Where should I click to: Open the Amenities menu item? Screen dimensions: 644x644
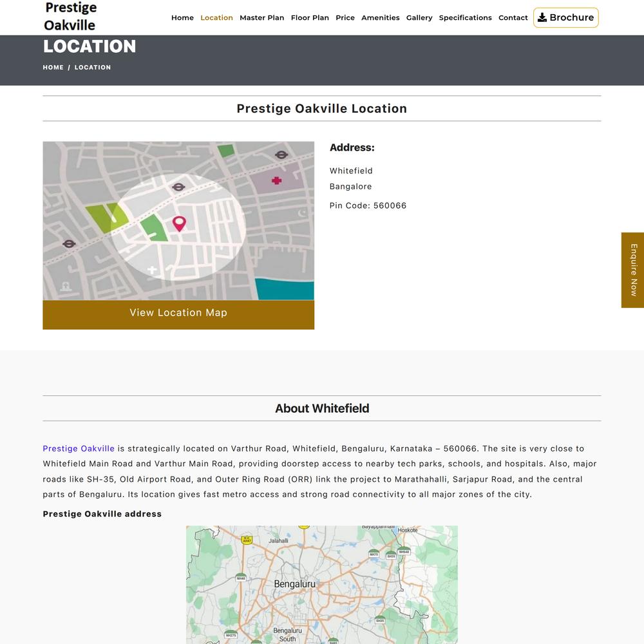(x=381, y=17)
